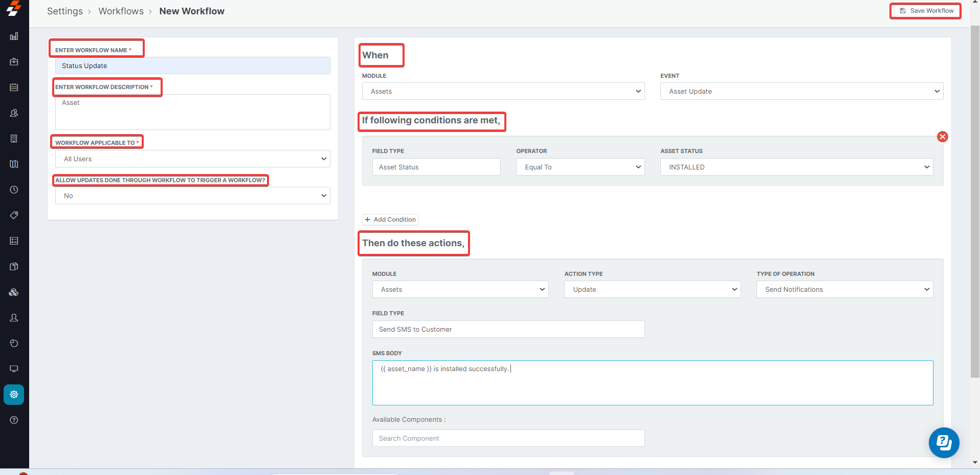This screenshot has height=475, width=980.
Task: Go to Workflows in the breadcrumb
Action: click(121, 11)
